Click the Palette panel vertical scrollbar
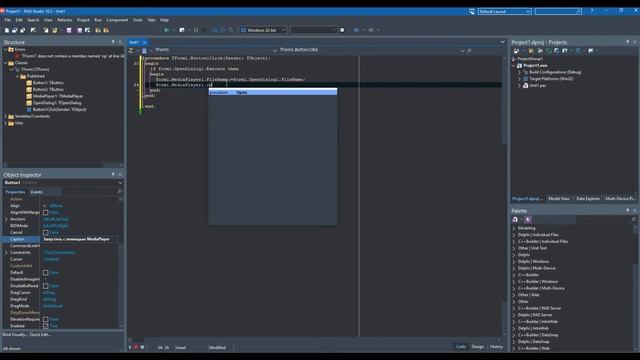 pos(635,288)
